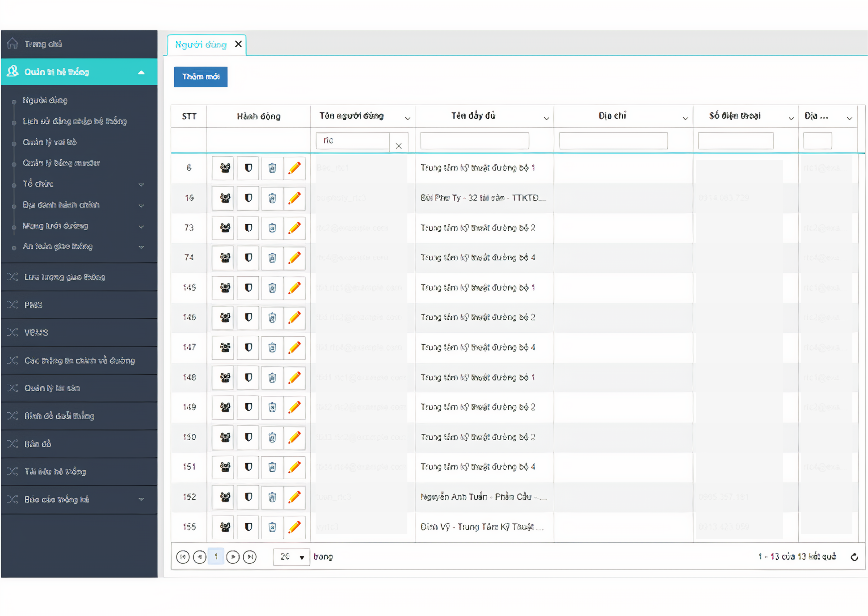Clear the username filter with the X icon

click(399, 146)
